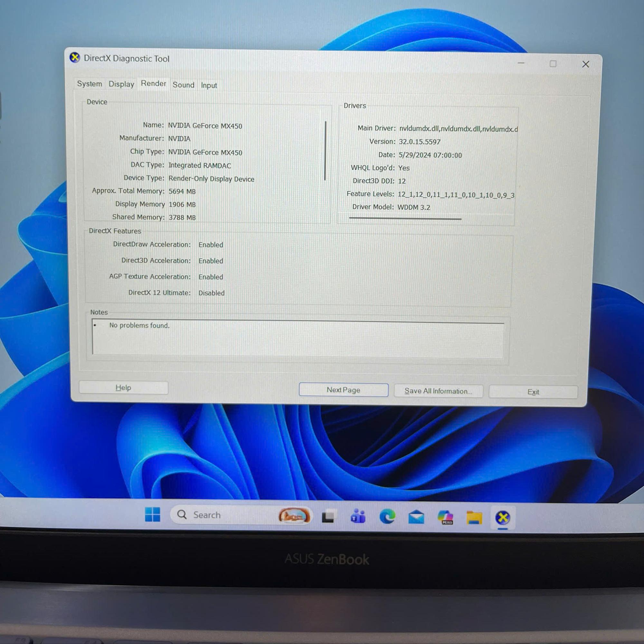Exit the DirectX Diagnostic Tool

tap(533, 392)
